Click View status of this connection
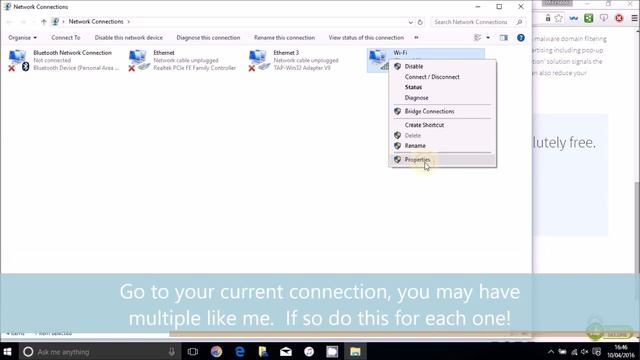Image resolution: width=640 pixels, height=360 pixels. pyautogui.click(x=366, y=38)
